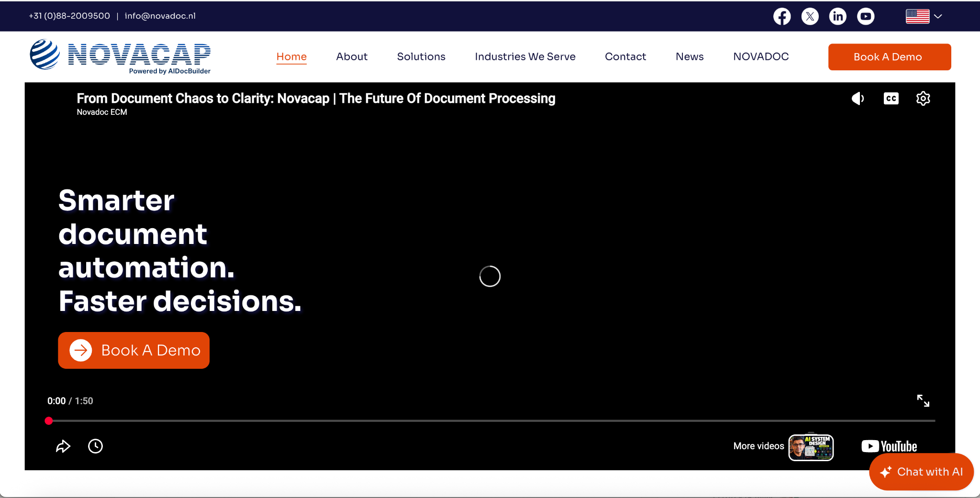Click the NOVACAP wordmark text
This screenshot has width=980, height=498.
(x=139, y=54)
